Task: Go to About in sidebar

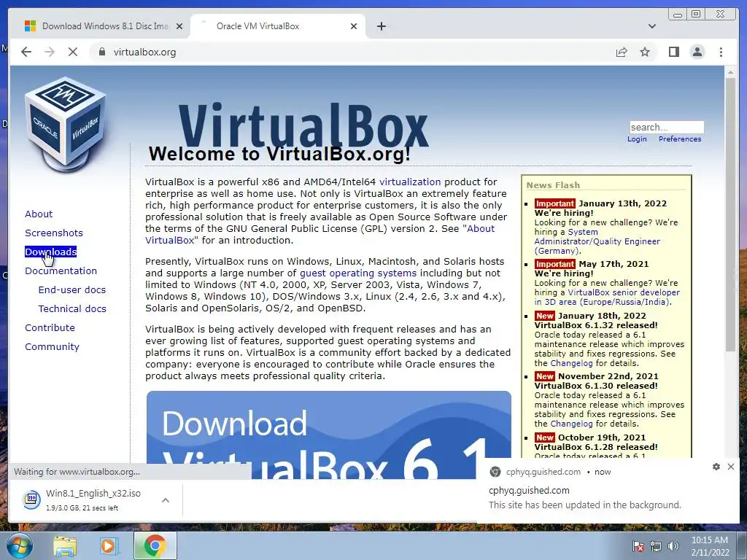Action: [x=39, y=214]
